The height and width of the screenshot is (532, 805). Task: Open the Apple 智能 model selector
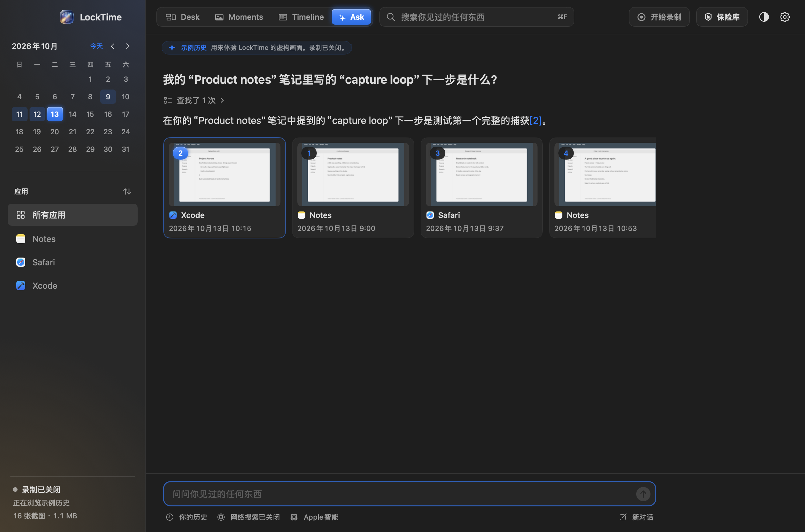click(x=315, y=517)
